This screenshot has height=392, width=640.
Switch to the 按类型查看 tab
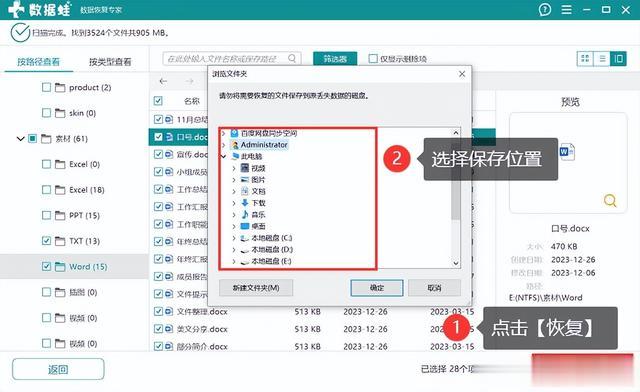(x=110, y=62)
